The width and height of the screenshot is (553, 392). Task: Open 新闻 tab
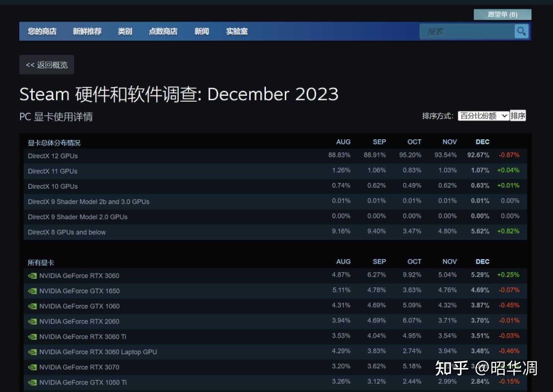tap(202, 31)
